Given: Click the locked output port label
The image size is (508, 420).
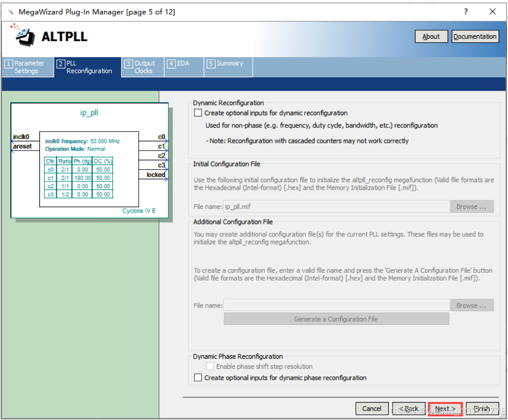Looking at the screenshot, I should coord(155,175).
